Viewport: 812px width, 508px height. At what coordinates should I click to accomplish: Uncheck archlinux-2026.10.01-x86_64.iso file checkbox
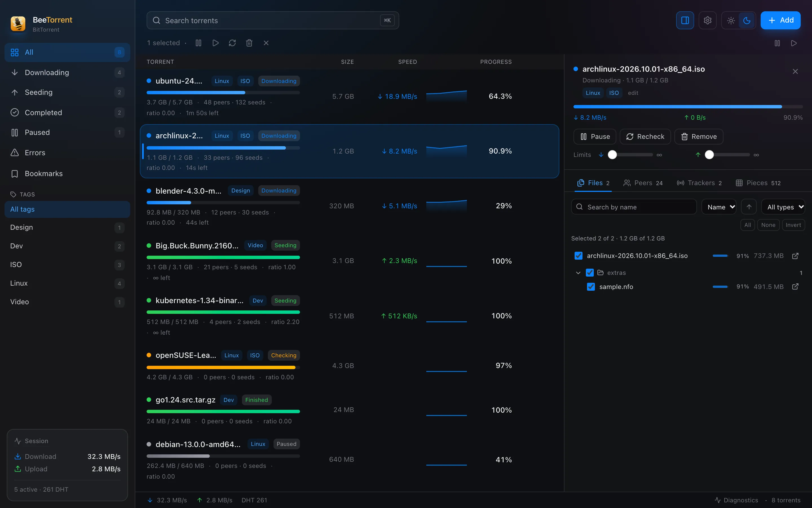tap(579, 256)
